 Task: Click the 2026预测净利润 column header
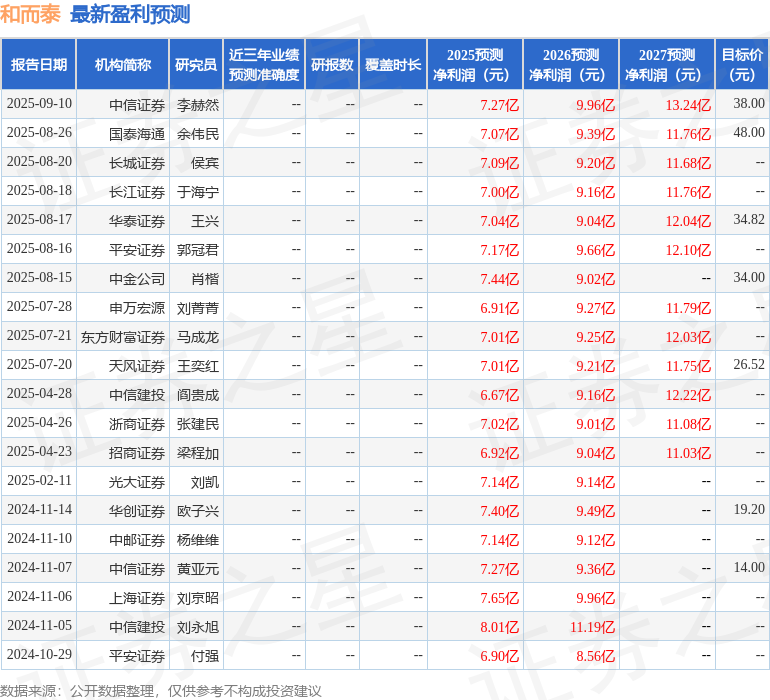(x=571, y=64)
